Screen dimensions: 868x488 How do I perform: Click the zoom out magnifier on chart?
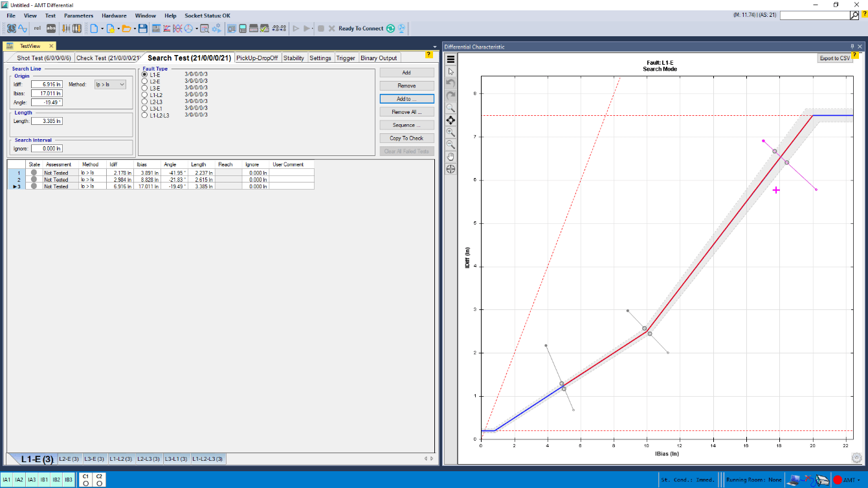[451, 144]
